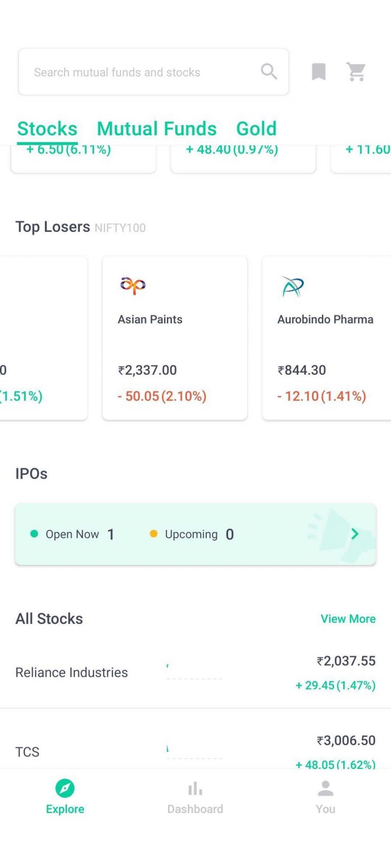Open the Dashboard chart icon
The height and width of the screenshot is (868, 391).
[195, 788]
